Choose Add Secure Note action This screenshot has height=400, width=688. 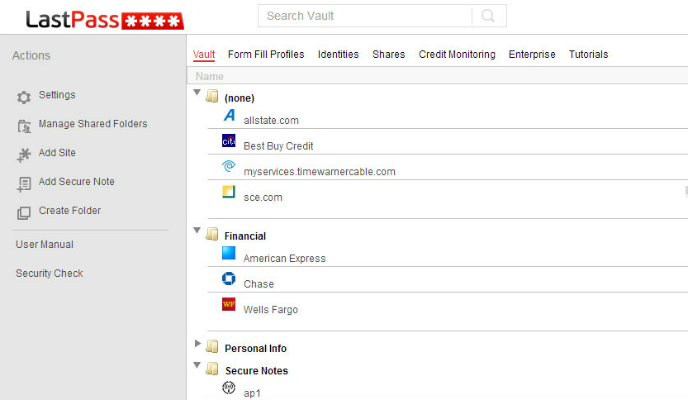click(76, 182)
